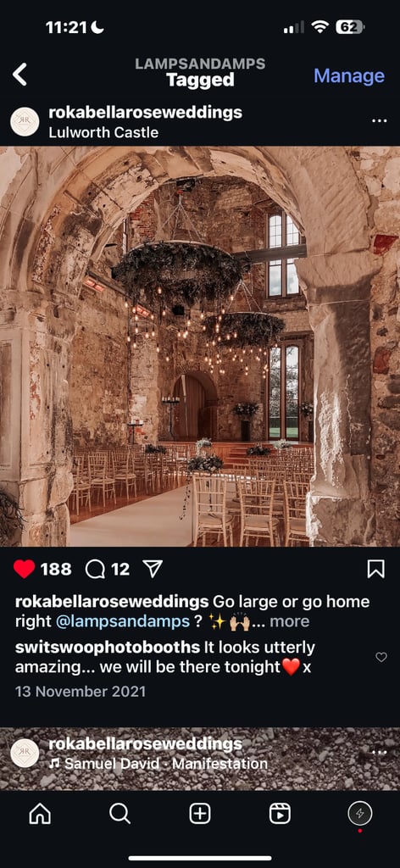Open Search tab magnifier icon
This screenshot has width=400, height=868.
pos(119,813)
